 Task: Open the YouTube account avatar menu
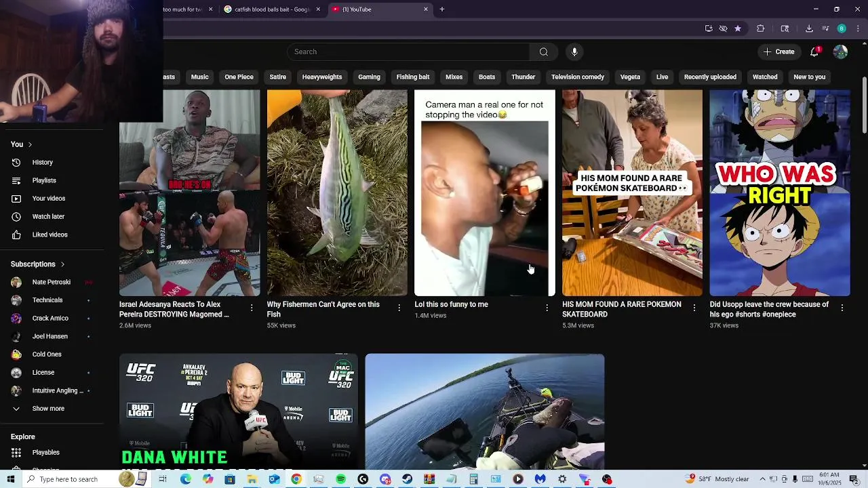coord(840,52)
